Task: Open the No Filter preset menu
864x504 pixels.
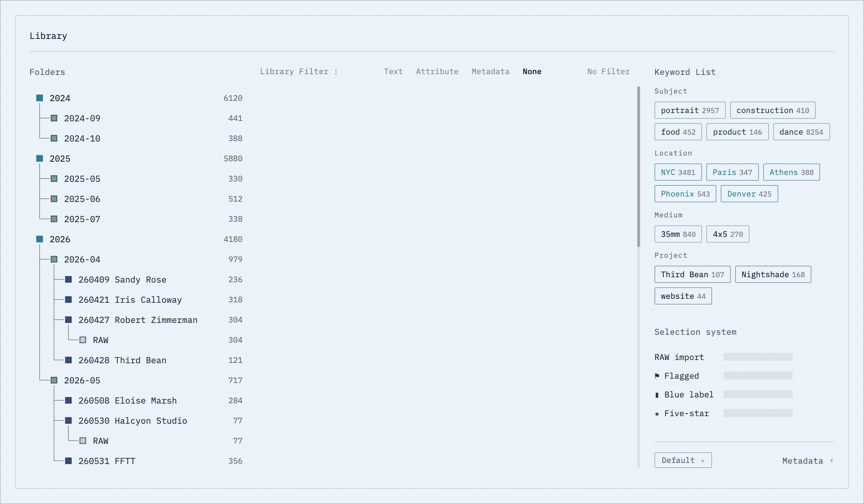Action: click(x=608, y=72)
